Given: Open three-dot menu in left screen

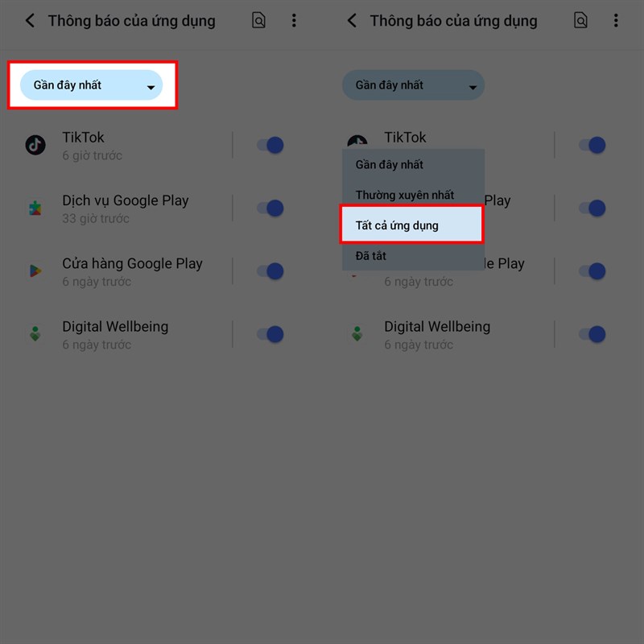Looking at the screenshot, I should pyautogui.click(x=294, y=21).
